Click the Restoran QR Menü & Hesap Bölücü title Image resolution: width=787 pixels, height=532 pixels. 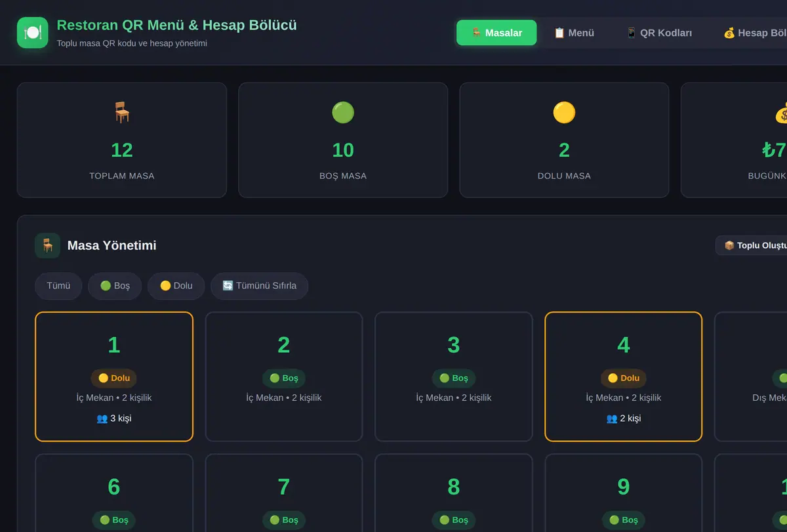[177, 25]
